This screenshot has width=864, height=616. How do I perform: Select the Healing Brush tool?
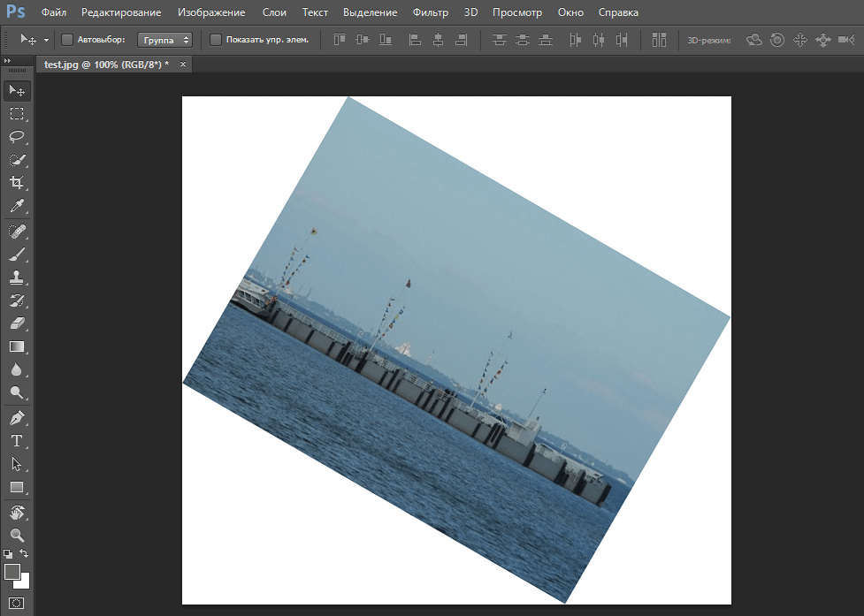coord(17,232)
